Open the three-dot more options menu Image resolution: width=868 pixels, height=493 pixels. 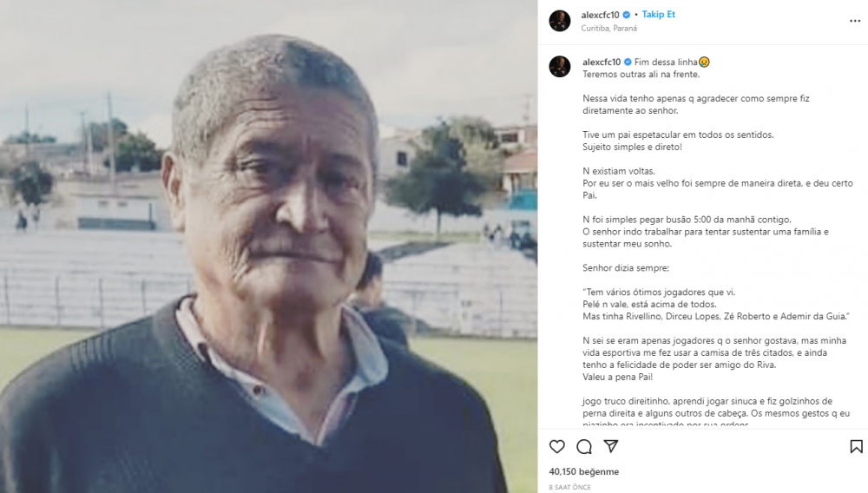pyautogui.click(x=855, y=21)
